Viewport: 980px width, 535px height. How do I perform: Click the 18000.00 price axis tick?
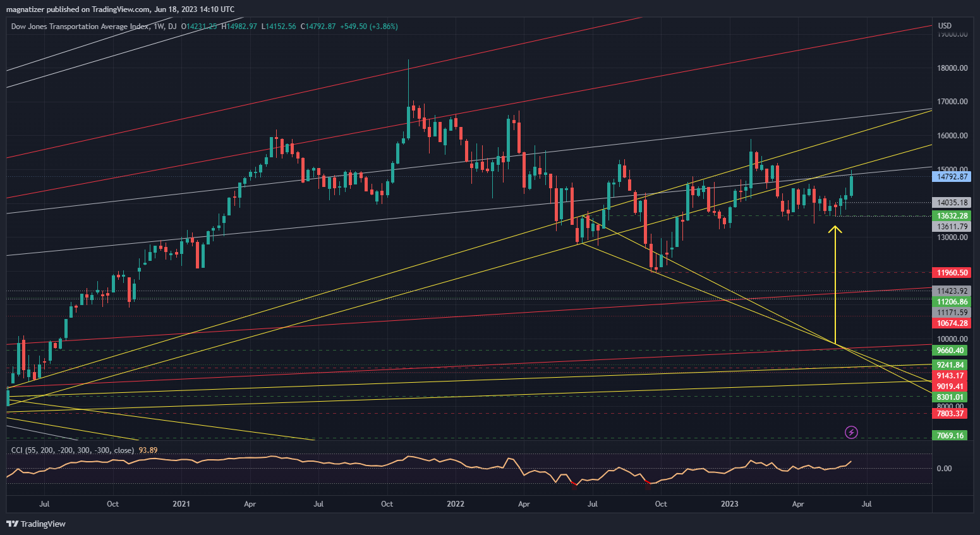[x=952, y=68]
